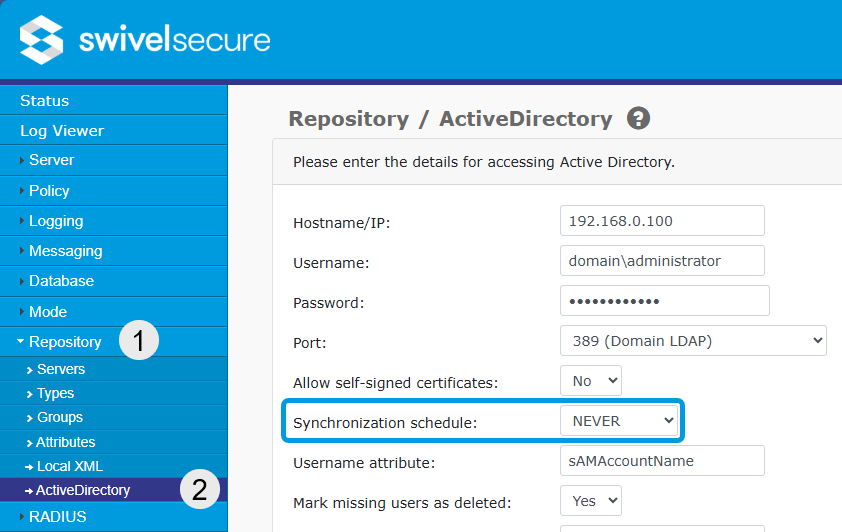Expand the Server menu section
The width and height of the screenshot is (842, 532).
(x=51, y=160)
